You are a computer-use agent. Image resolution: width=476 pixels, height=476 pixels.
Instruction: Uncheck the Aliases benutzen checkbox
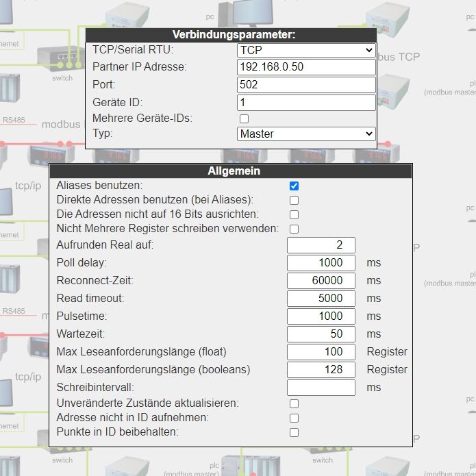[x=294, y=186]
